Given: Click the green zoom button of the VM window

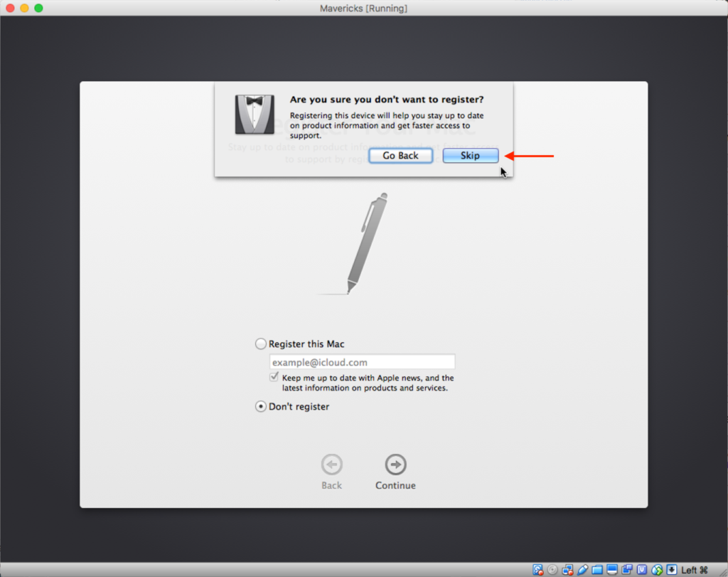Looking at the screenshot, I should coord(38,8).
